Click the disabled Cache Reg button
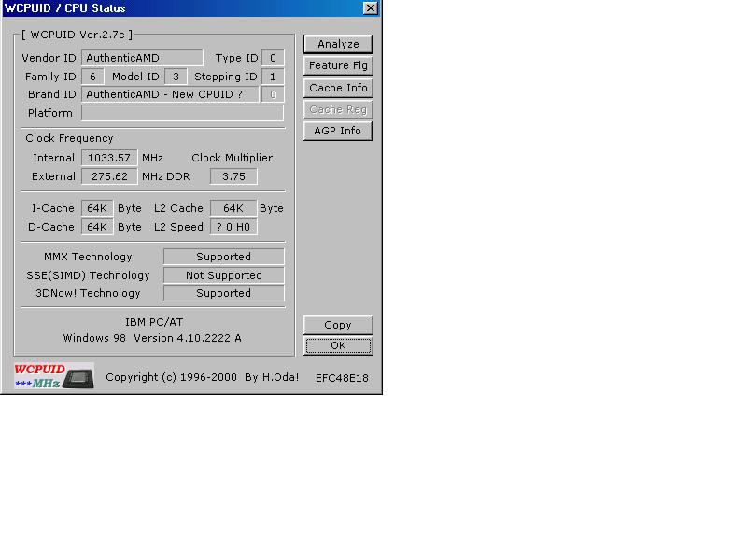This screenshot has height=560, width=747. [338, 109]
